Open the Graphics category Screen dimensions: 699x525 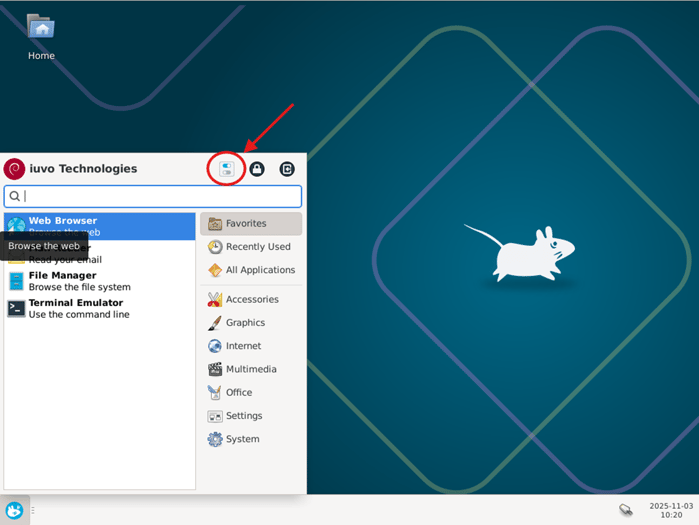245,323
